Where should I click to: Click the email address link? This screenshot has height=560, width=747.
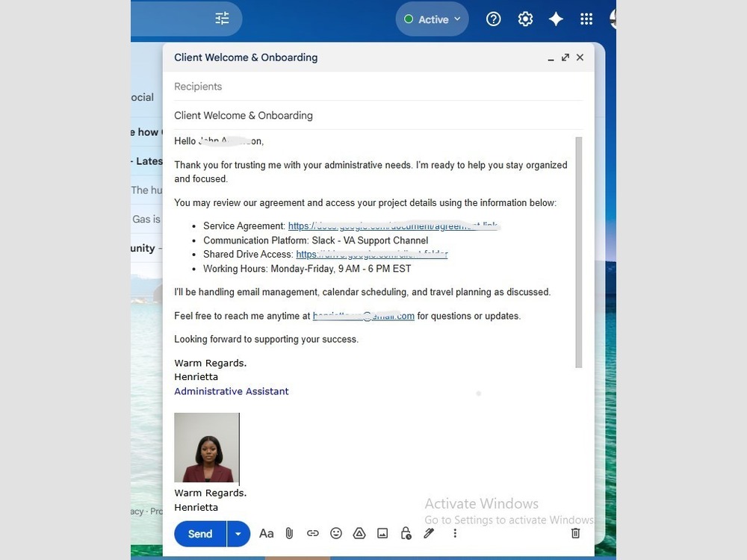[364, 316]
